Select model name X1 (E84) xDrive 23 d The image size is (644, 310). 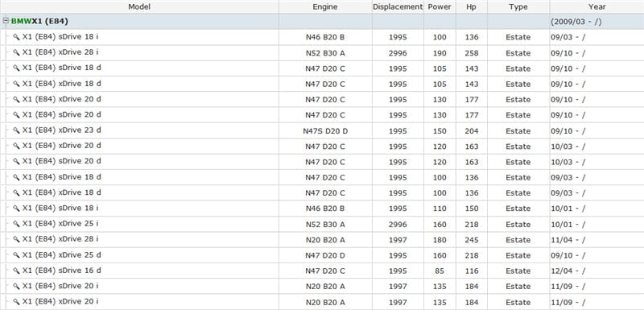62,130
